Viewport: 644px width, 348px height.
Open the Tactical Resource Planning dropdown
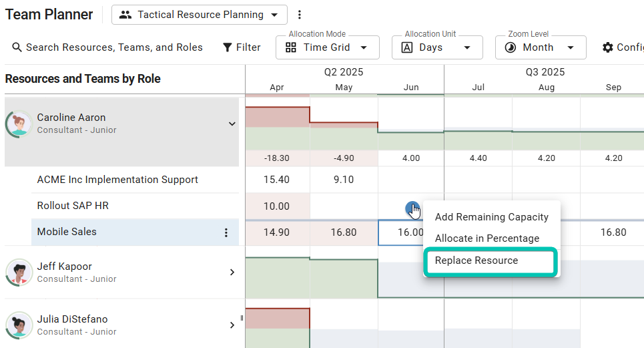click(199, 15)
